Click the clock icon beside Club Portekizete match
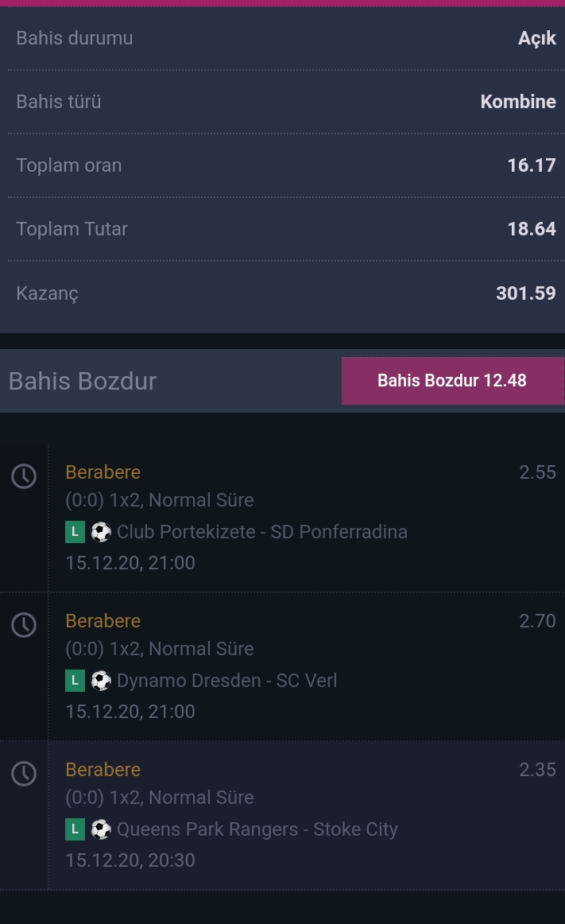 tap(24, 476)
